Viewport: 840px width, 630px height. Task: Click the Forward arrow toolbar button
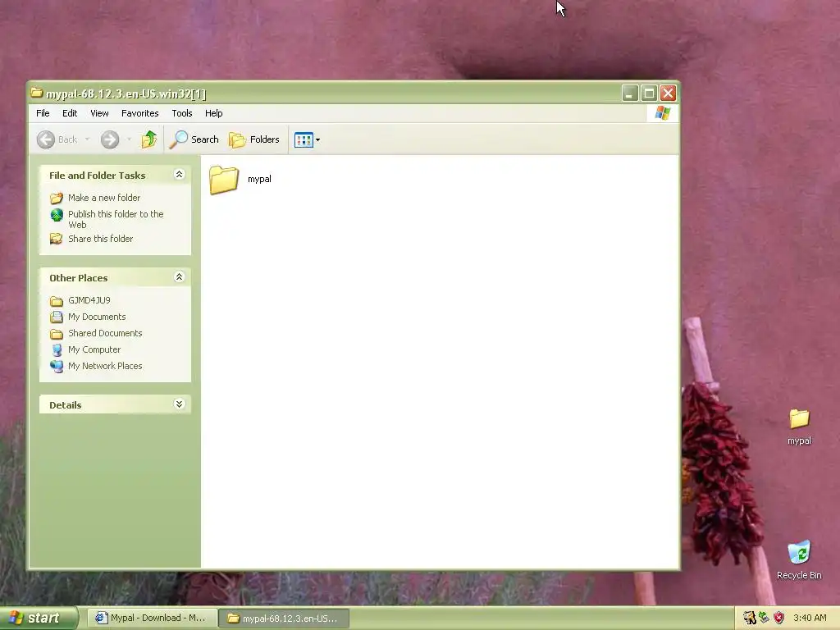coord(110,139)
